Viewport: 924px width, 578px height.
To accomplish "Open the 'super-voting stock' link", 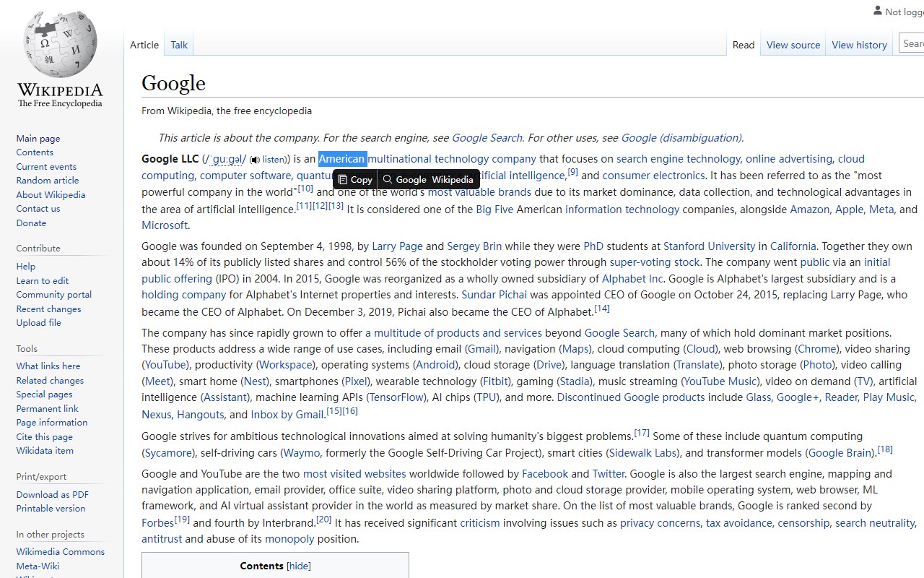I will (x=655, y=262).
